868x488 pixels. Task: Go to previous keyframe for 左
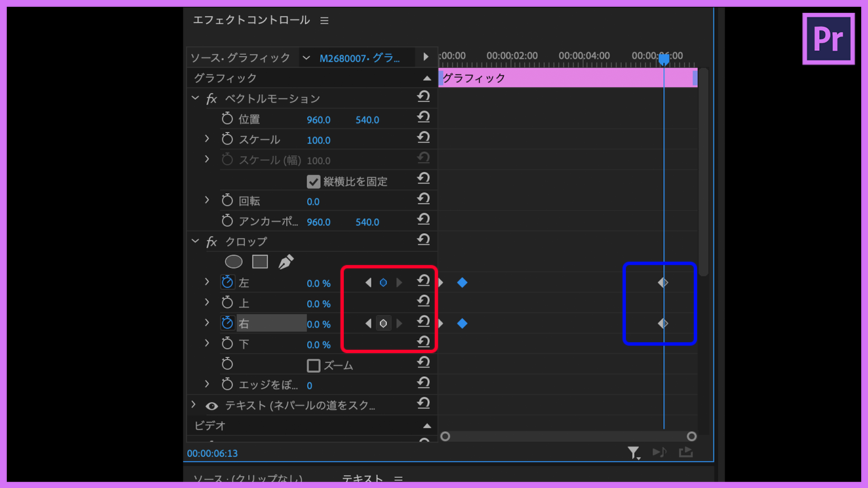(368, 283)
